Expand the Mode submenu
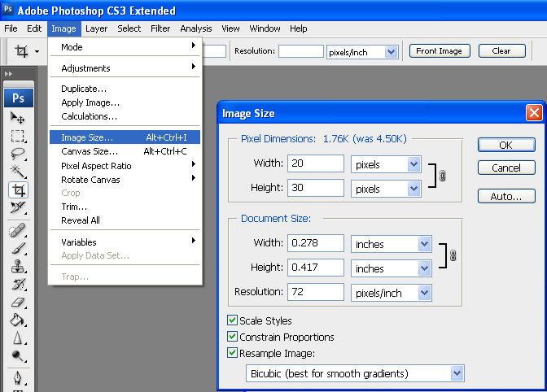 [x=125, y=46]
